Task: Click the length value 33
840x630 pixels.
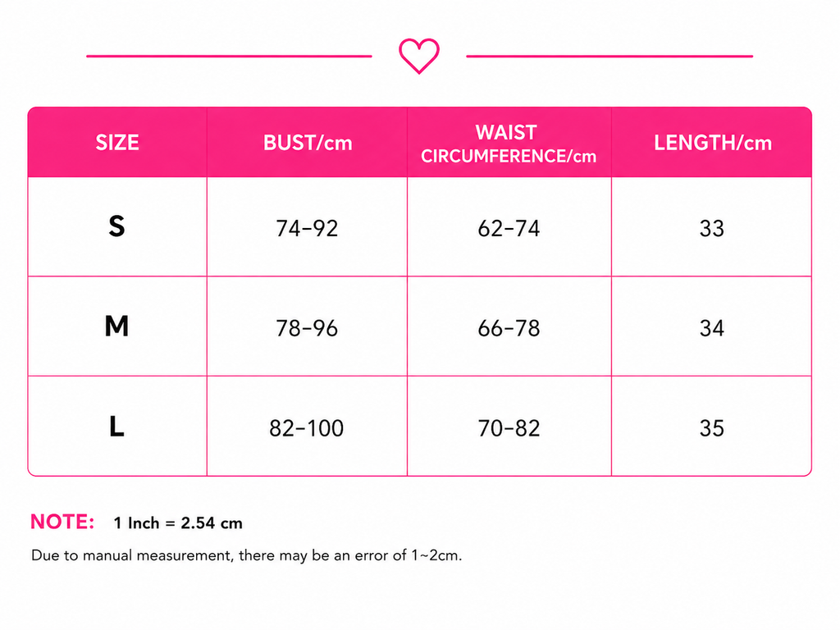Action: coord(711,228)
